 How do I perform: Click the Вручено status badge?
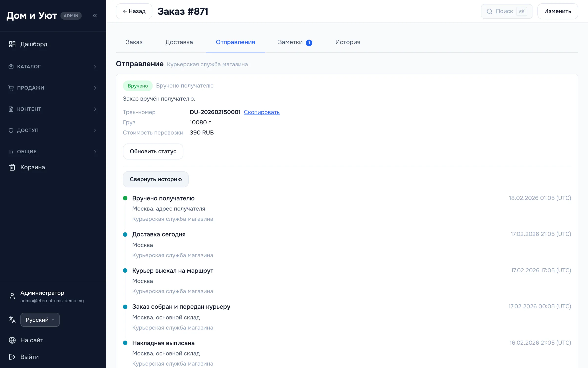pos(138,86)
